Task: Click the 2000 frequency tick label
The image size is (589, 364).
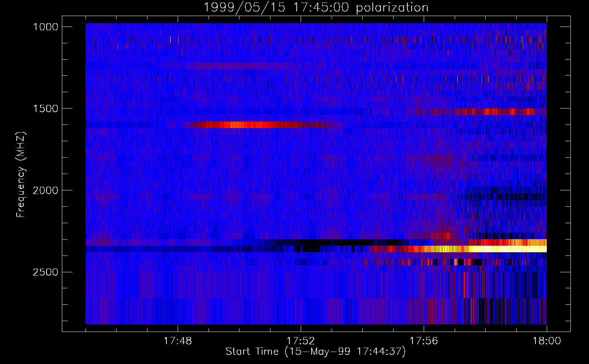Action: [x=46, y=190]
